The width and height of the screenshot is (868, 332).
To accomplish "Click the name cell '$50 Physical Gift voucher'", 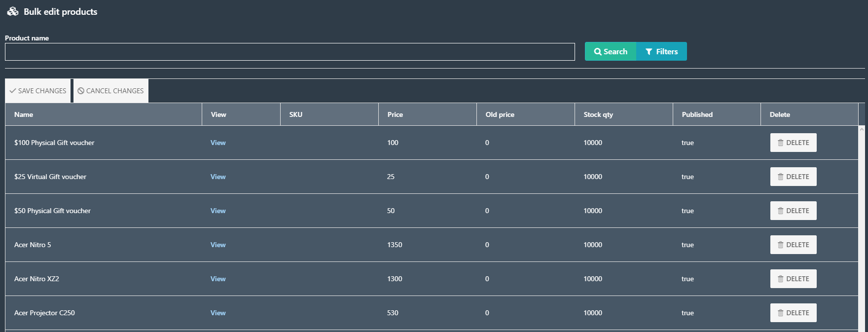I will coord(104,211).
